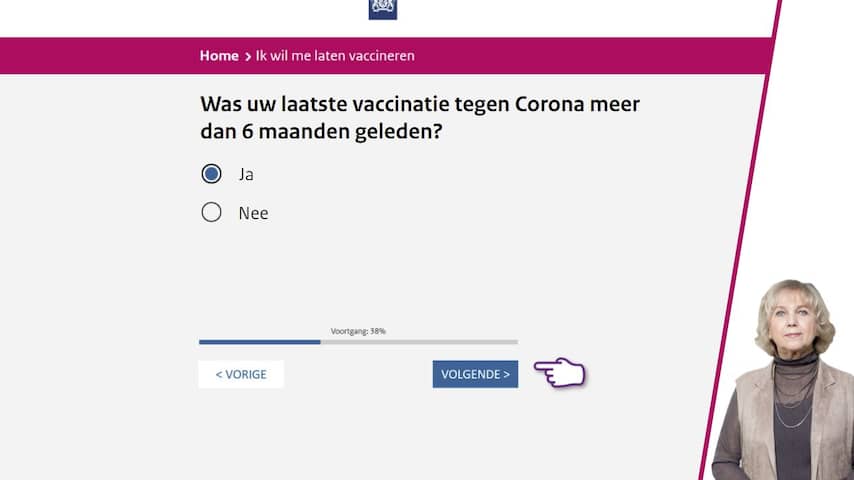Click the gray unfilled part of the progress bar

(x=420, y=342)
